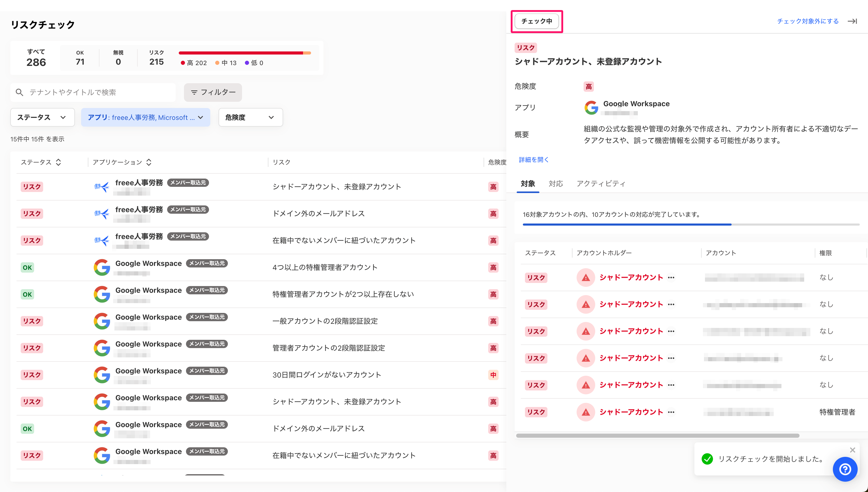The width and height of the screenshot is (868, 492).
Task: Select the リスク 215 summary tab
Action: tap(156, 58)
